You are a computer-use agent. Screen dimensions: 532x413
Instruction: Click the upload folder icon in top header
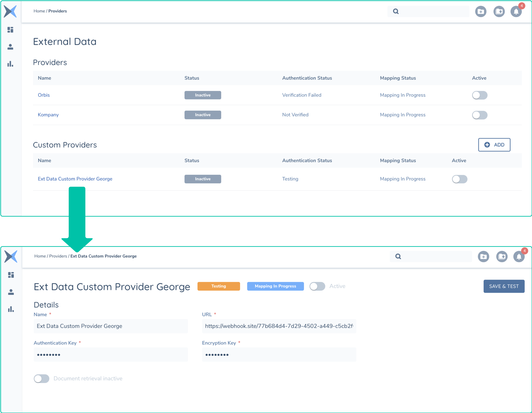[x=499, y=12]
